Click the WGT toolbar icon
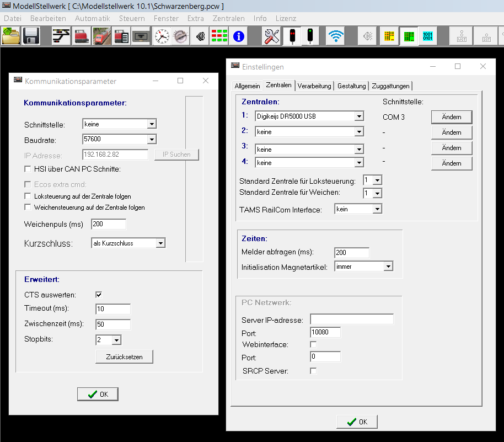 462,36
